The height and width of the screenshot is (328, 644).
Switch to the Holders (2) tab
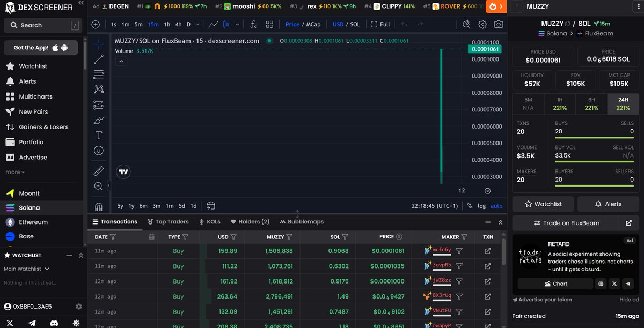point(250,221)
